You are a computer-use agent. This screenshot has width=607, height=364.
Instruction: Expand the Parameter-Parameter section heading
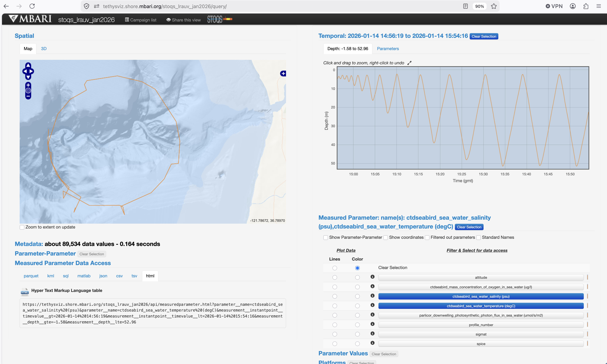point(45,254)
